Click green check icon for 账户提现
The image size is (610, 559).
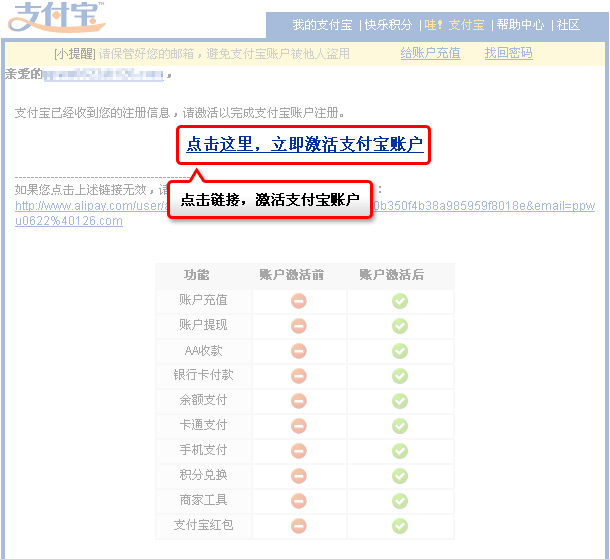click(400, 326)
